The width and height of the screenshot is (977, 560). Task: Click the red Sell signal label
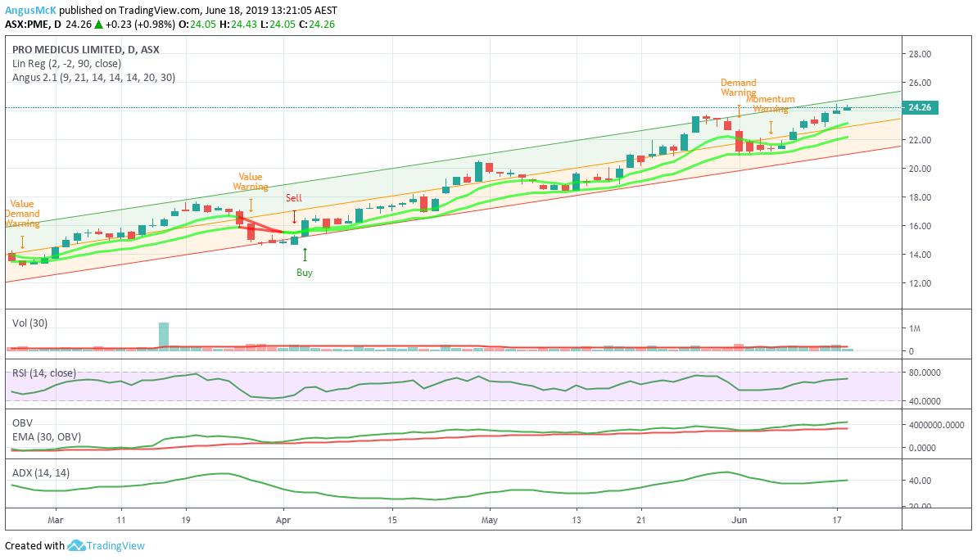(293, 198)
